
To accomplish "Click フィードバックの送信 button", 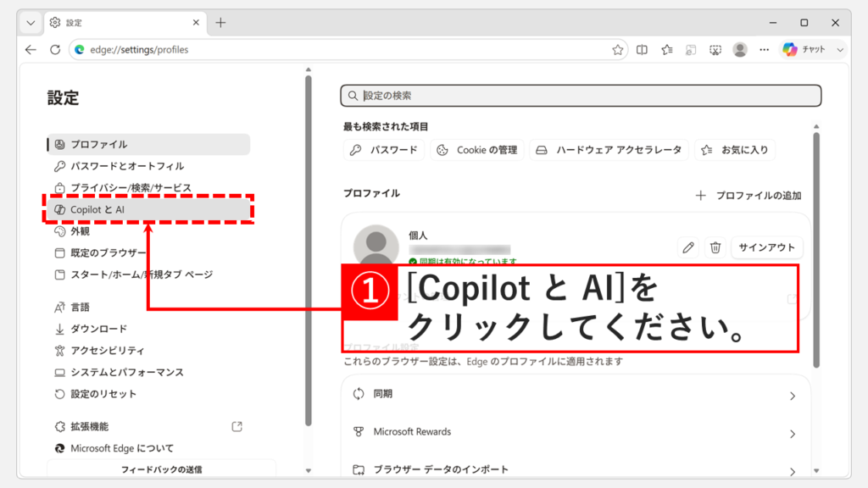I will pyautogui.click(x=161, y=469).
